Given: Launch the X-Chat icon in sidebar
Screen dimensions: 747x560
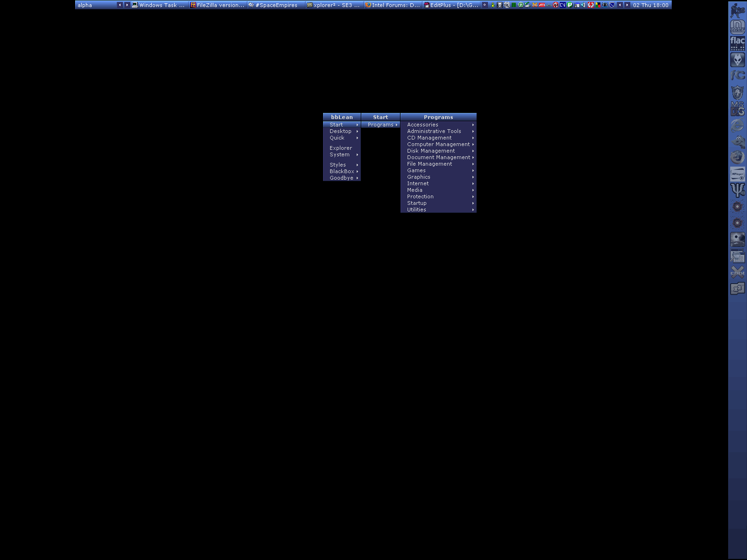Looking at the screenshot, I should (737, 272).
